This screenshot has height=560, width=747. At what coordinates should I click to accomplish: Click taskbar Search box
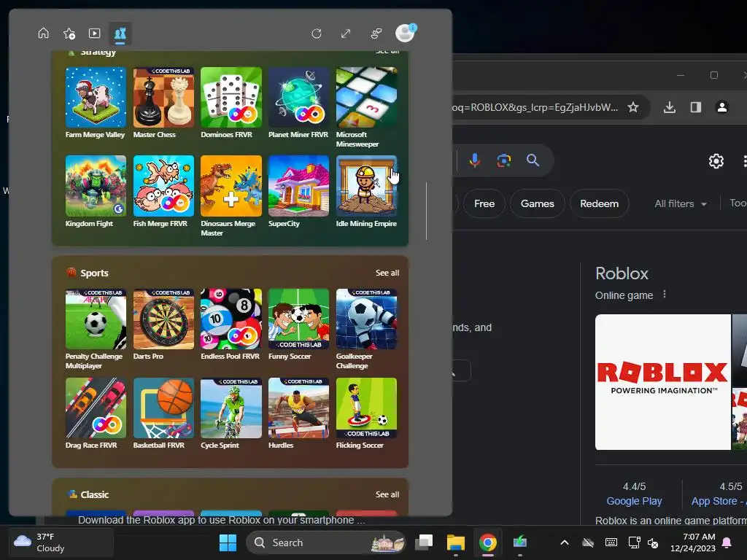pyautogui.click(x=326, y=542)
